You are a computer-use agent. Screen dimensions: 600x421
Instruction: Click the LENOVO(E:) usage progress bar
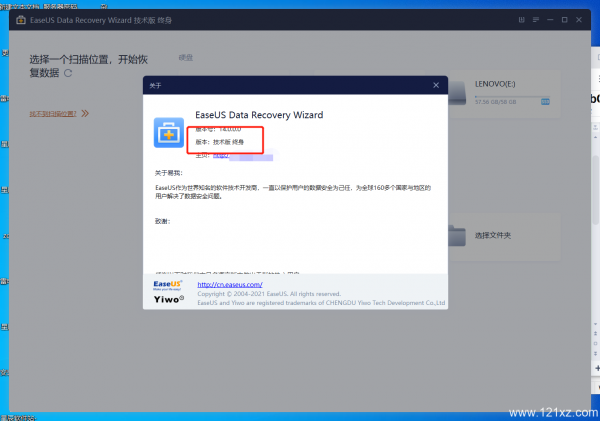[x=512, y=96]
